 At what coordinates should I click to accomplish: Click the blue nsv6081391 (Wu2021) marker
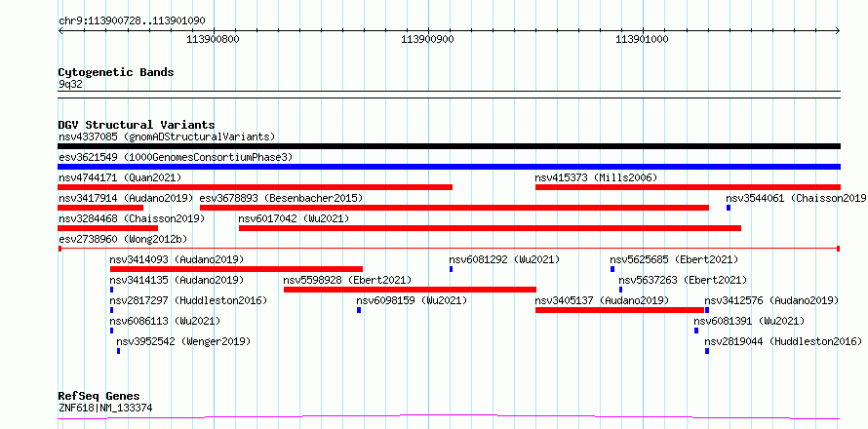[696, 331]
